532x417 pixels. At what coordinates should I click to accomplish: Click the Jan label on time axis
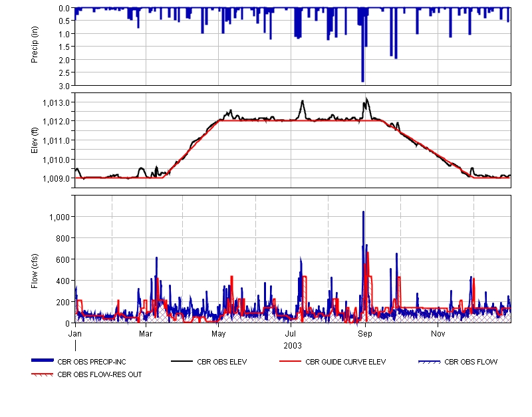click(75, 333)
